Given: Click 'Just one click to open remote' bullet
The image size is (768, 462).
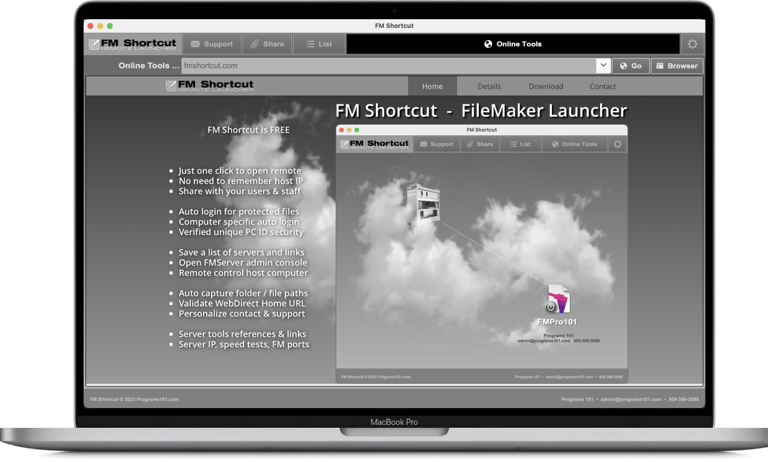Looking at the screenshot, I should tap(240, 170).
